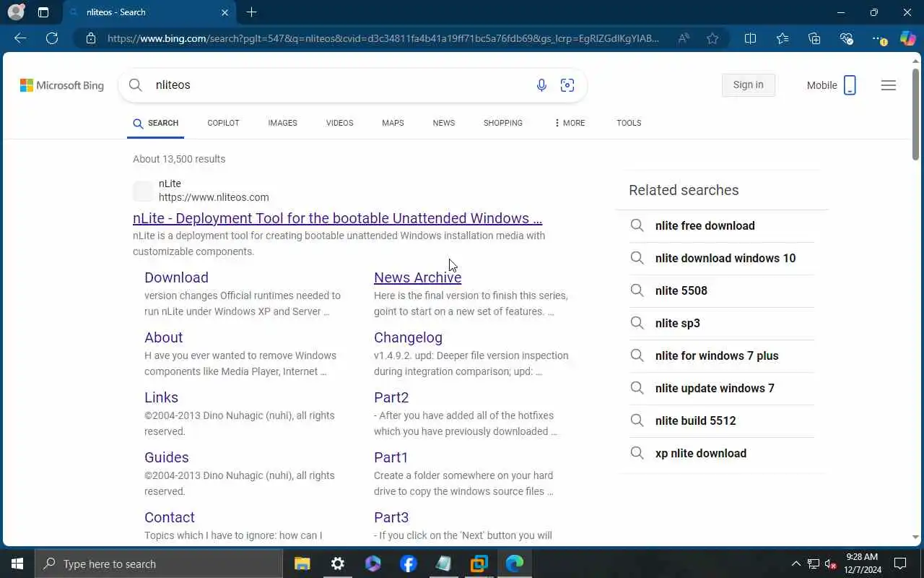Image resolution: width=924 pixels, height=578 pixels.
Task: Switch to the NEWS tab
Action: [x=443, y=123]
